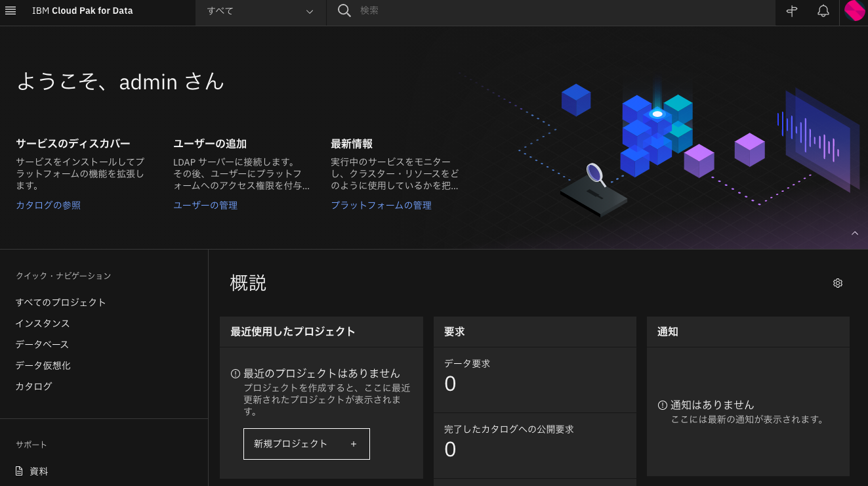The width and height of the screenshot is (868, 486).
Task: Open the 資料 support link
Action: [39, 472]
